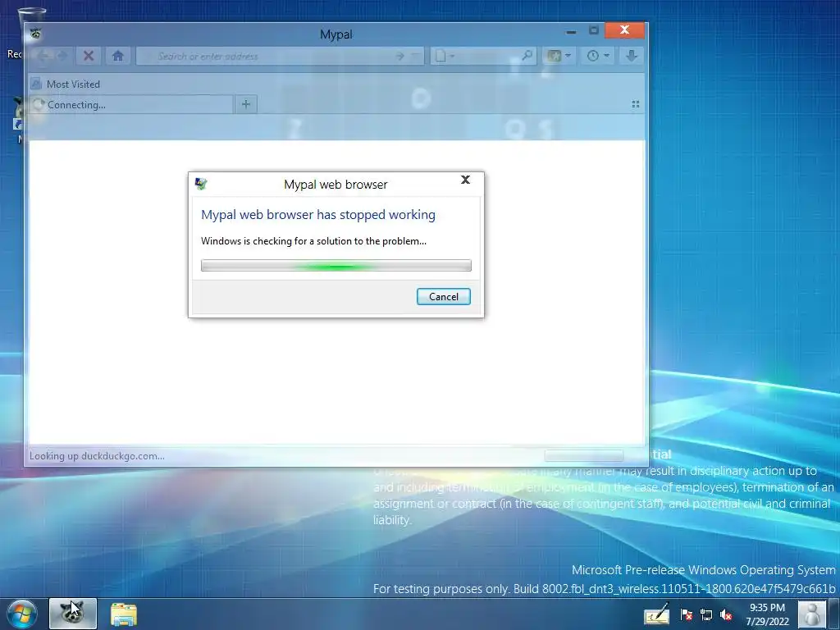Viewport: 840px width, 630px height.
Task: Click the back arrow in Mypal toolbar
Action: click(x=44, y=56)
